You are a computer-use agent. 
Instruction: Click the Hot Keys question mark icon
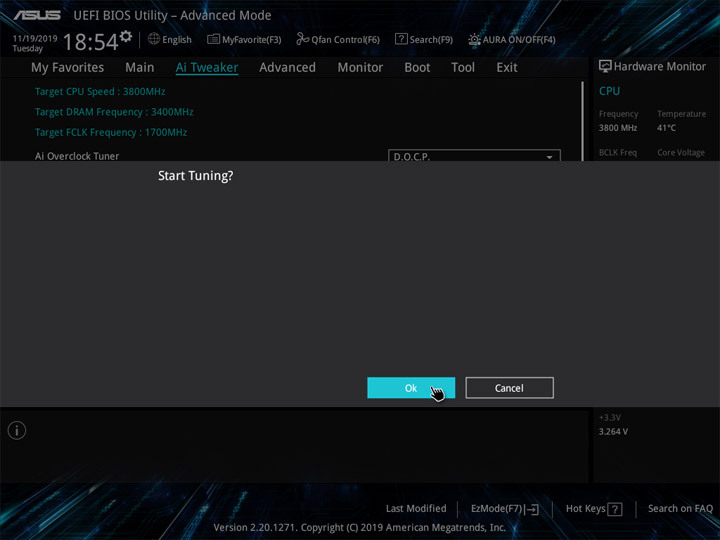[x=615, y=509]
